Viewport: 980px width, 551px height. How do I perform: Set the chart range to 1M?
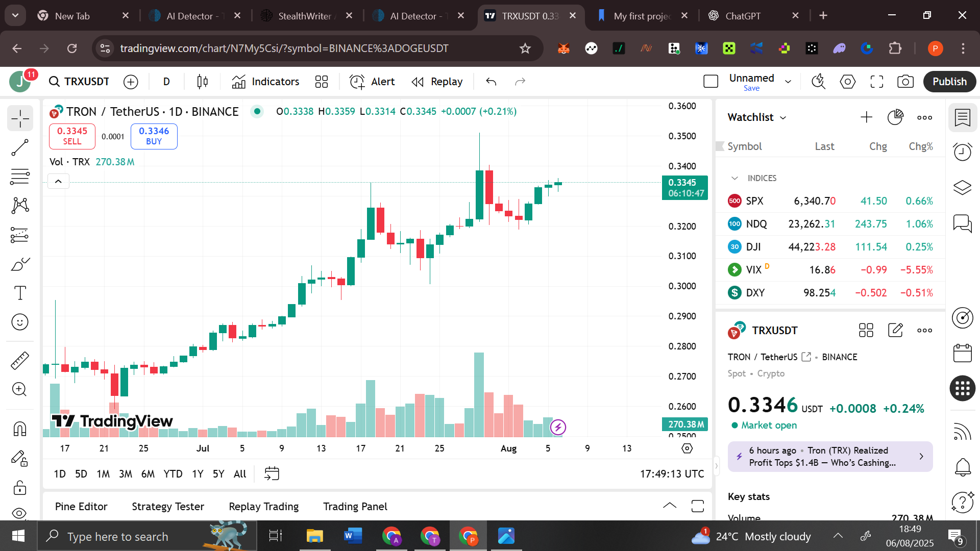[x=103, y=474]
